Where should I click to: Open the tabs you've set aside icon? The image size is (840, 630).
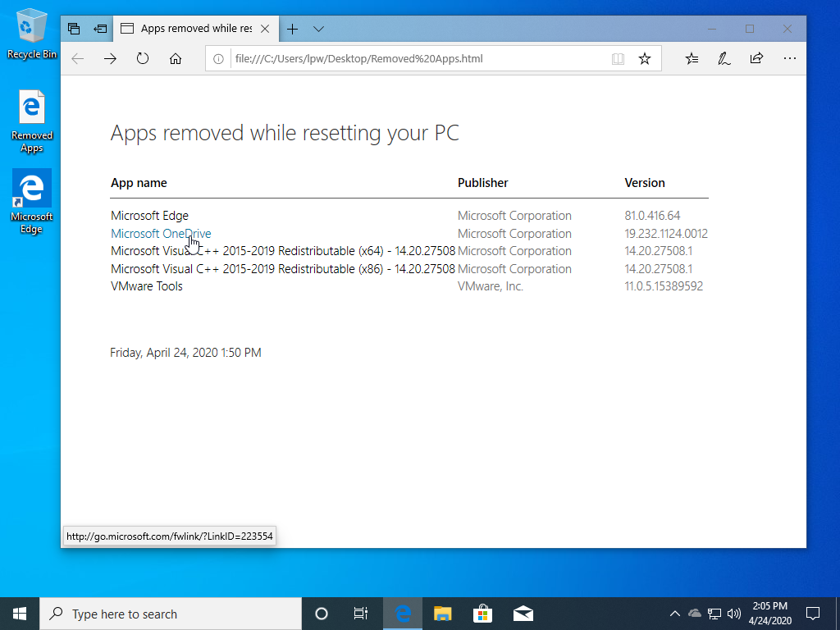pyautogui.click(x=74, y=29)
